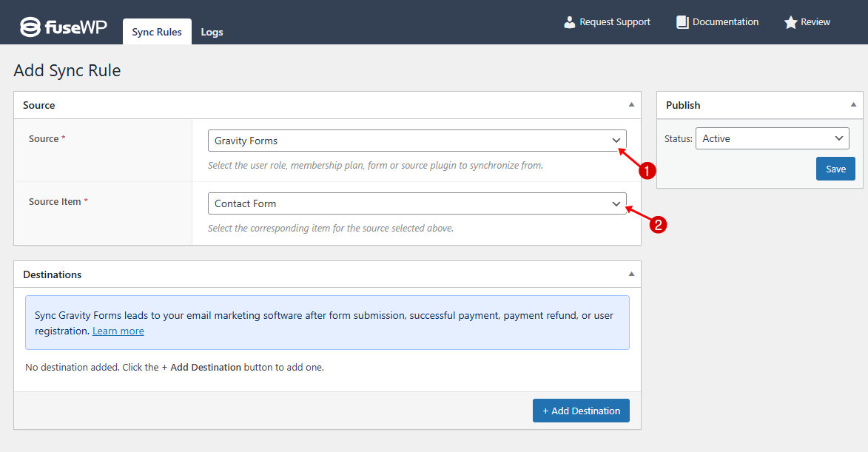This screenshot has height=452, width=868.
Task: Click the 'Select the user role' help text
Action: coord(375,165)
